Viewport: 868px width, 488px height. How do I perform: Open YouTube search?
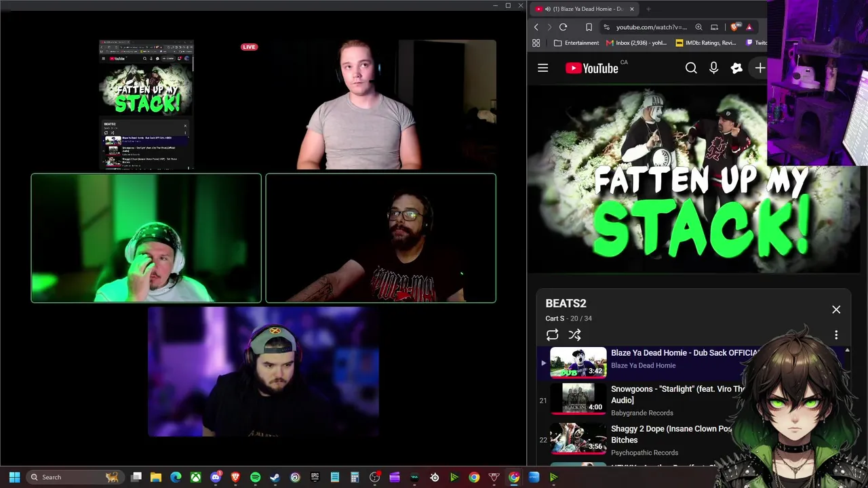pos(691,68)
